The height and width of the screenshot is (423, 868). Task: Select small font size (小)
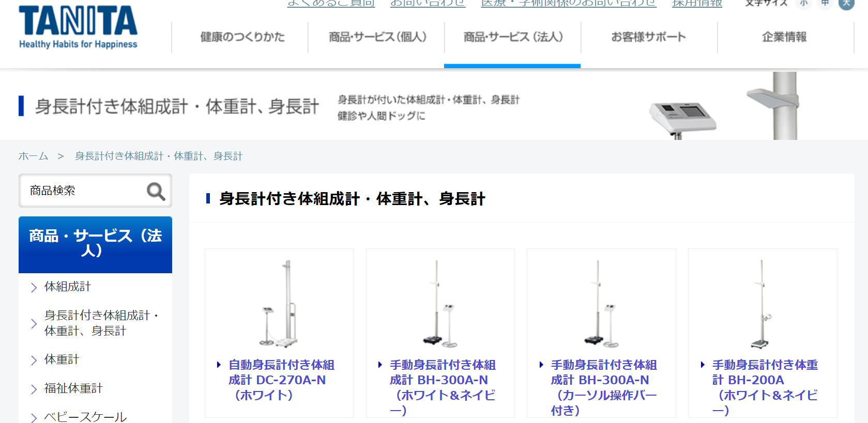(x=803, y=3)
